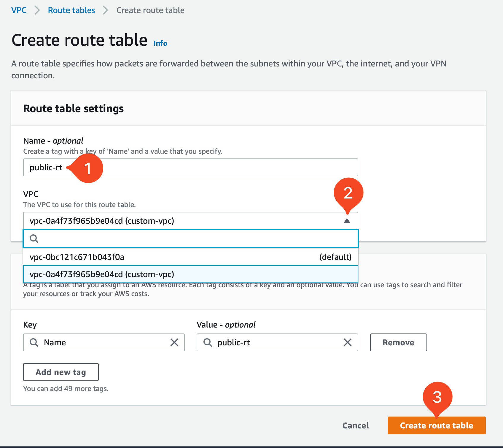Select the default VPC vpc-0bc121c671b043f0a option
The image size is (503, 448).
pyautogui.click(x=191, y=257)
